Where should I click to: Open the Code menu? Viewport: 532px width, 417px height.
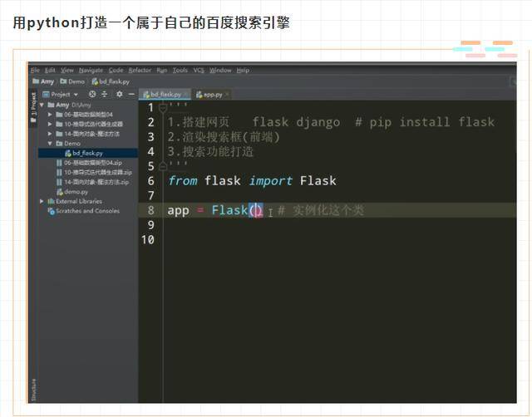[x=116, y=70]
